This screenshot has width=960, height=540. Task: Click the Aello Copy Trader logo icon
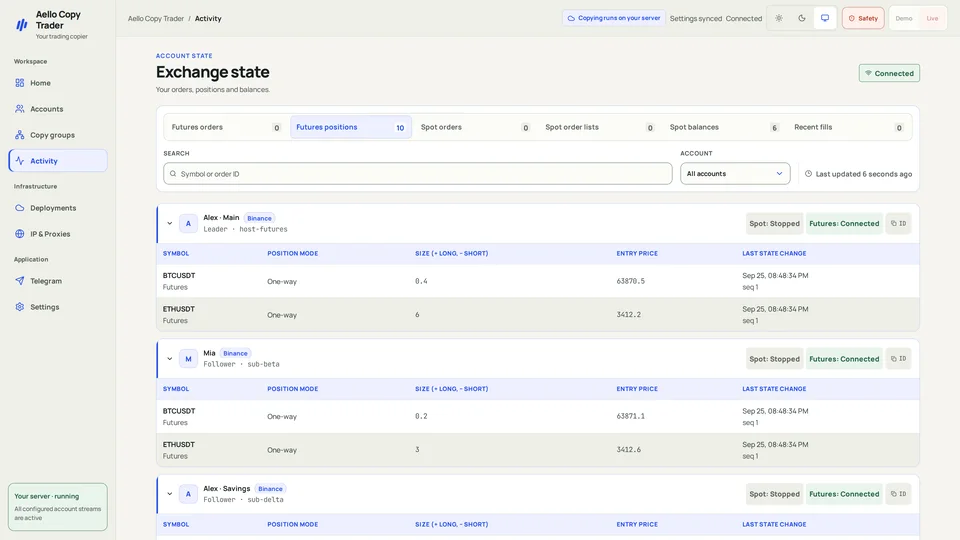click(21, 24)
